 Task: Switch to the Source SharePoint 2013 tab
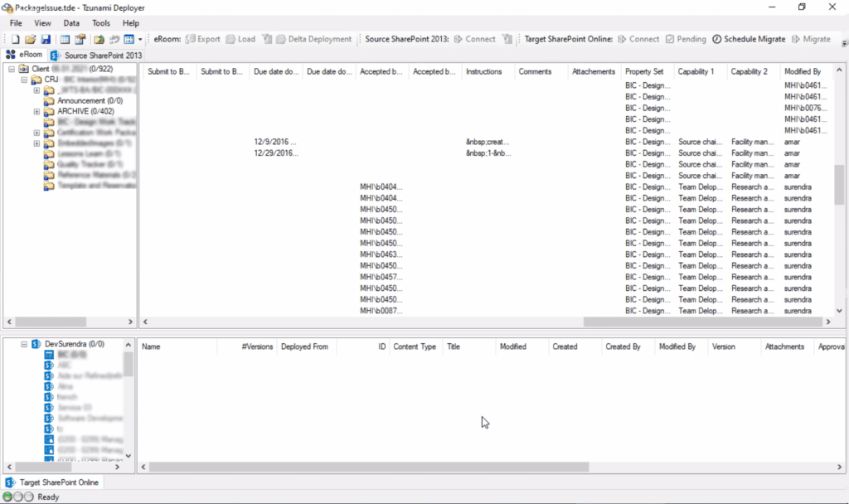[96, 56]
